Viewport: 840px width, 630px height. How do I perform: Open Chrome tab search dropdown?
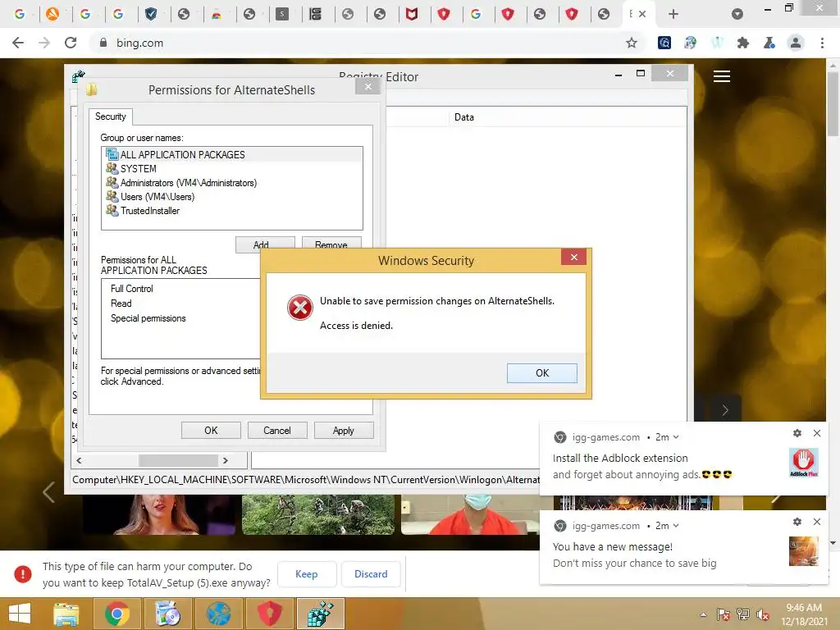(x=737, y=14)
